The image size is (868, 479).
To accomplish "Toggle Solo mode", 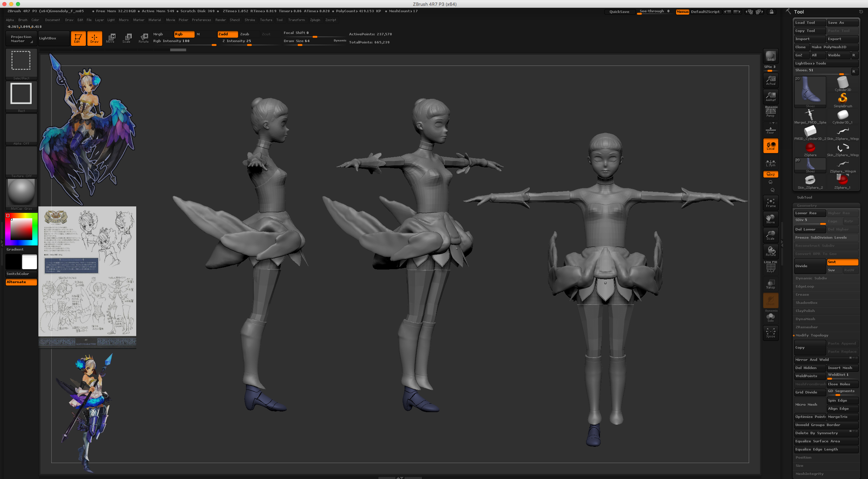I will [770, 317].
